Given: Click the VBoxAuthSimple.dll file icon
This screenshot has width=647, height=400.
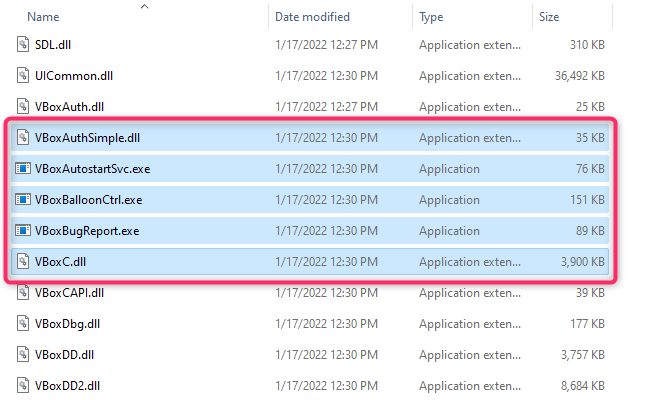Looking at the screenshot, I should 24,137.
